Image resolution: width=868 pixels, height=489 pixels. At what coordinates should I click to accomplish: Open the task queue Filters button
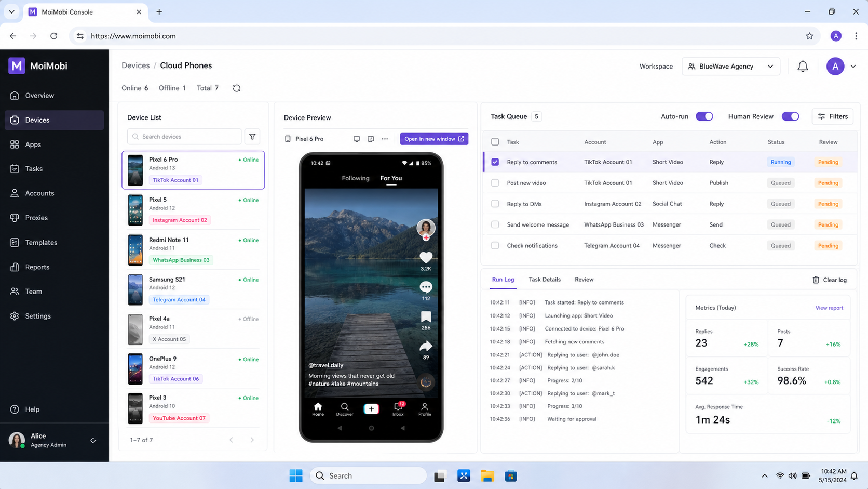click(x=832, y=117)
